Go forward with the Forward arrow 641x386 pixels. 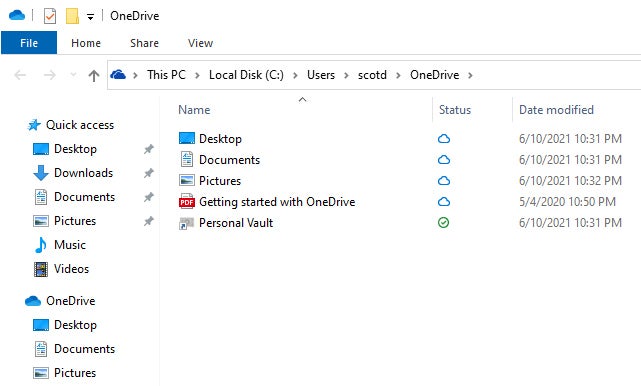point(49,75)
